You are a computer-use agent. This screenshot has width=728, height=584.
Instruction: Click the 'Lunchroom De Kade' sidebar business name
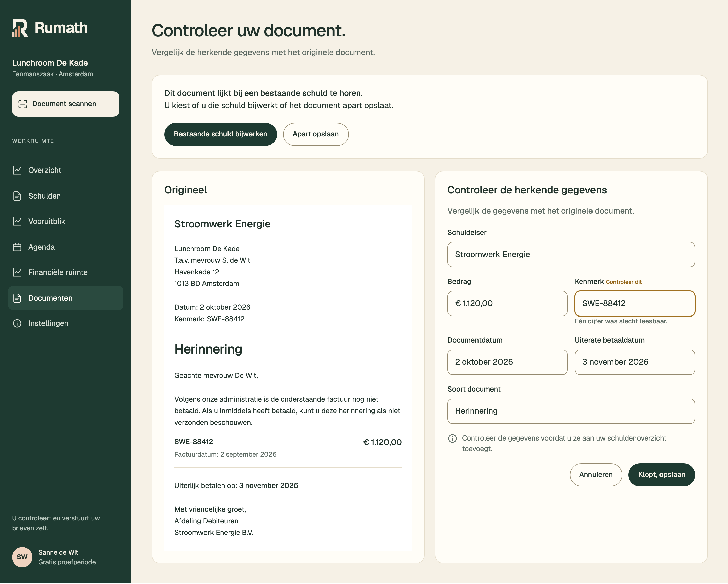[50, 63]
